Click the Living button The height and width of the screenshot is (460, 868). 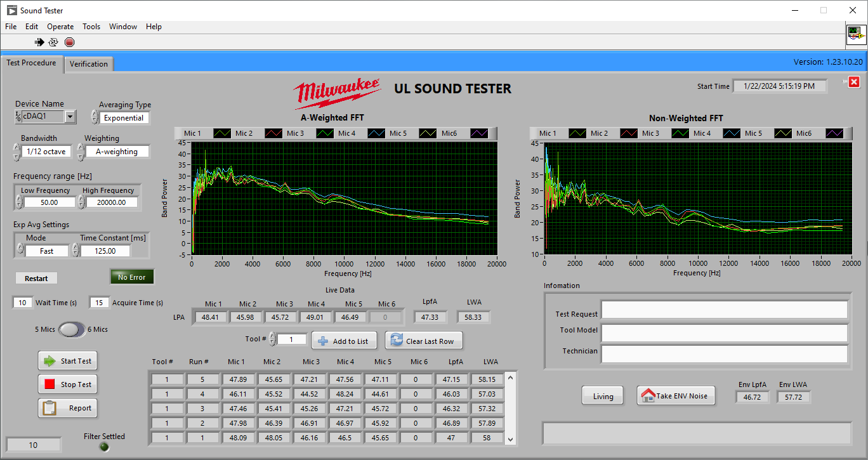603,396
